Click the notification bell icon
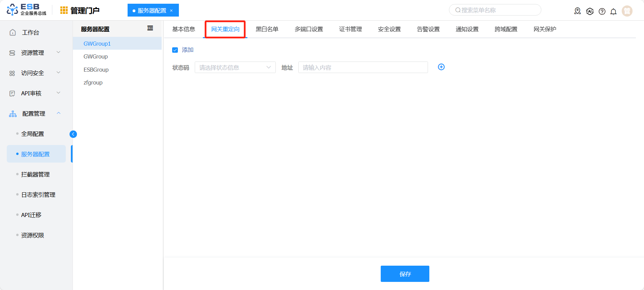Screen dimensions: 644x290 (613, 11)
